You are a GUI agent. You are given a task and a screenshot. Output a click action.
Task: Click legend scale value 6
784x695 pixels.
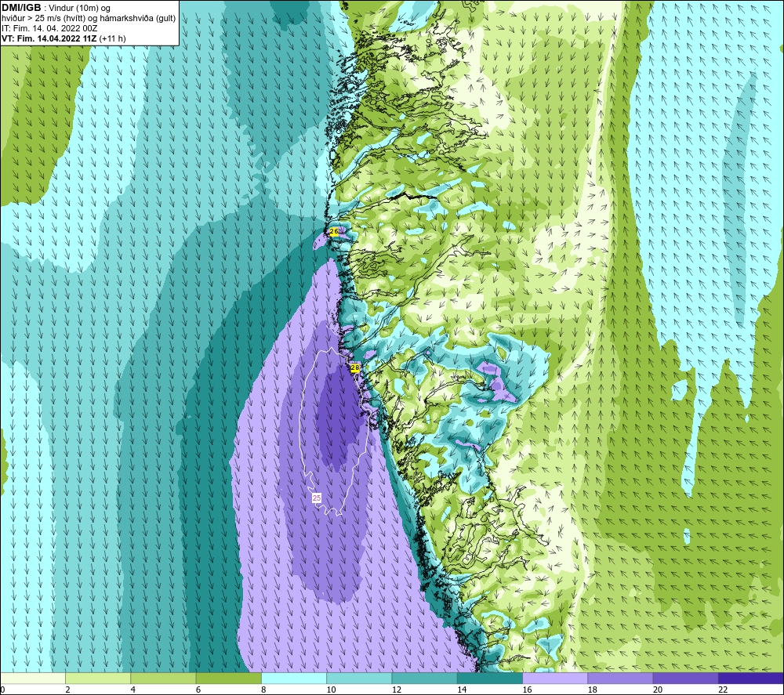coord(198,690)
